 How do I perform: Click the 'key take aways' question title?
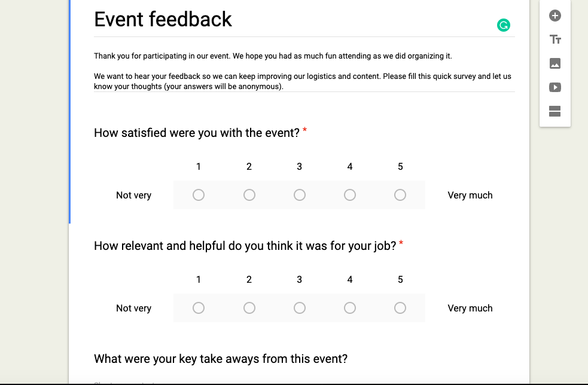[221, 359]
